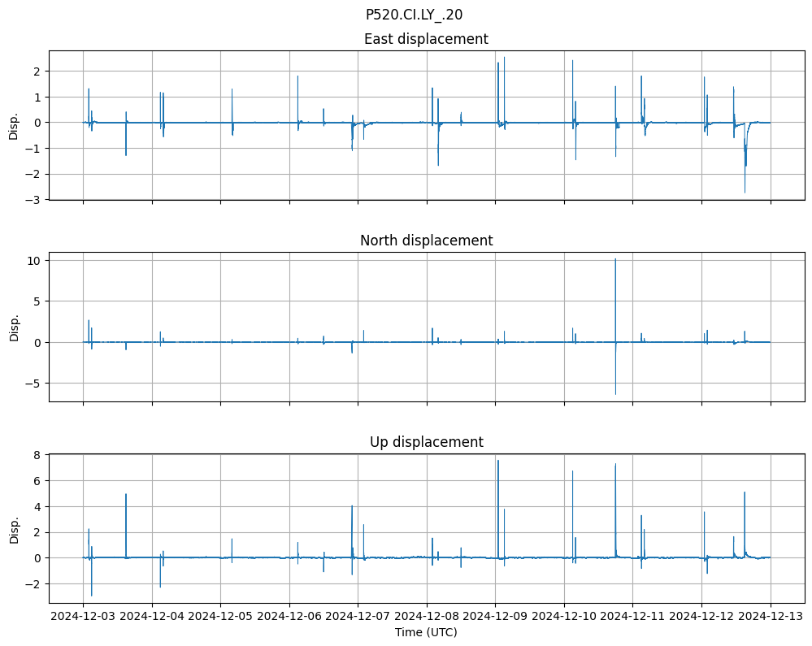Click the 'Disp.' y-axis label of Up plot
The height and width of the screenshot is (646, 812).
pyautogui.click(x=14, y=528)
